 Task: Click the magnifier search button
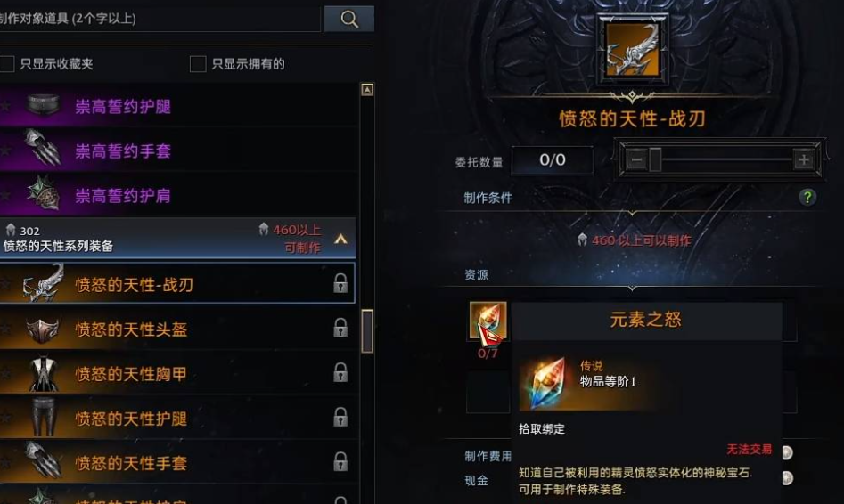click(348, 19)
